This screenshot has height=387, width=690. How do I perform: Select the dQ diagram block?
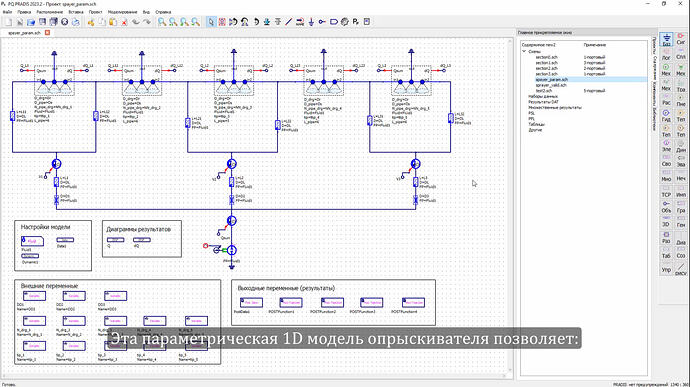[141, 240]
